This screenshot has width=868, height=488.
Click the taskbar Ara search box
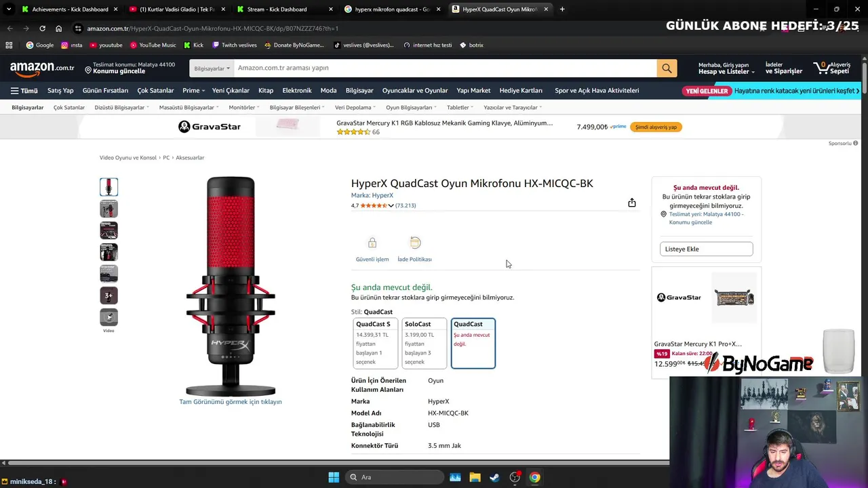(x=395, y=477)
